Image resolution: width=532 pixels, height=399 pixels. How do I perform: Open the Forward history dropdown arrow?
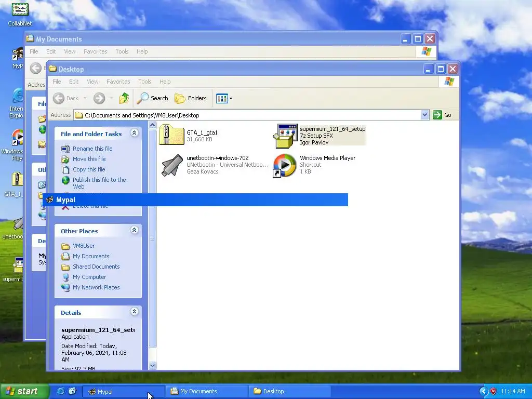click(111, 98)
